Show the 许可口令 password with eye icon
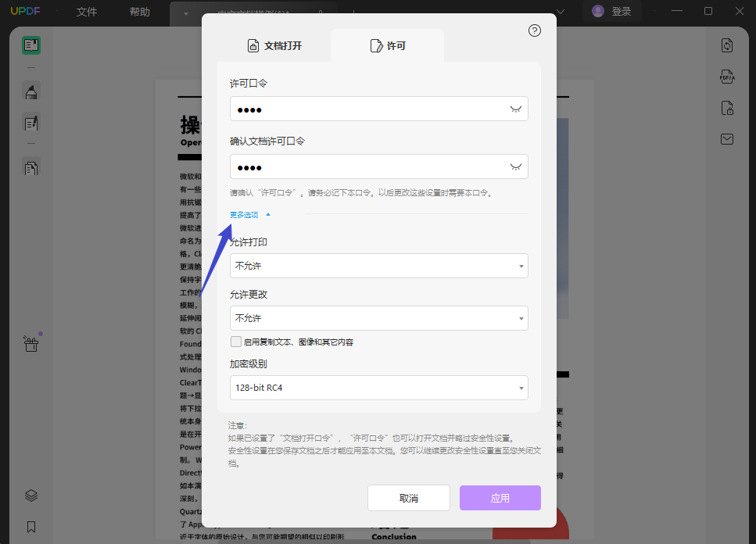Screen dimensions: 756x544 click(x=515, y=109)
